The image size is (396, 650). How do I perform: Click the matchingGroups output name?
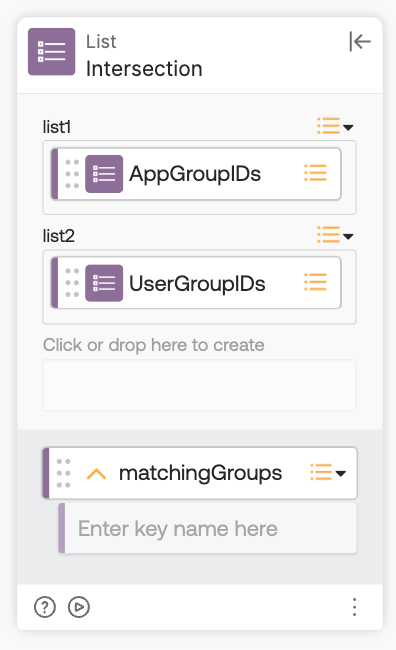point(200,473)
